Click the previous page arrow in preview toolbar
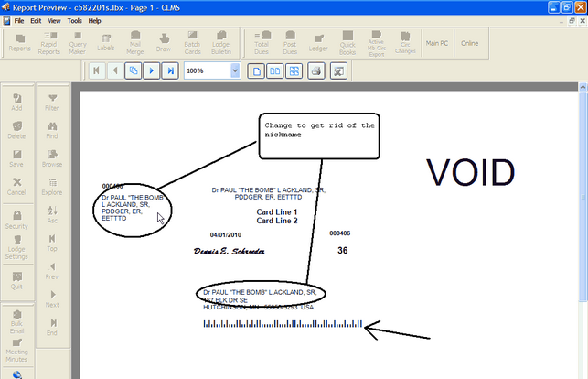 coord(114,70)
